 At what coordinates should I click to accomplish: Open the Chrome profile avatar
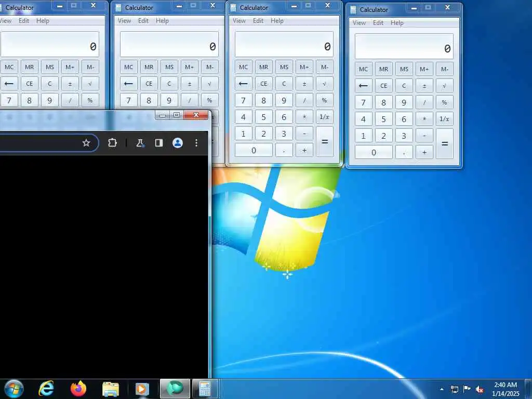pyautogui.click(x=178, y=143)
